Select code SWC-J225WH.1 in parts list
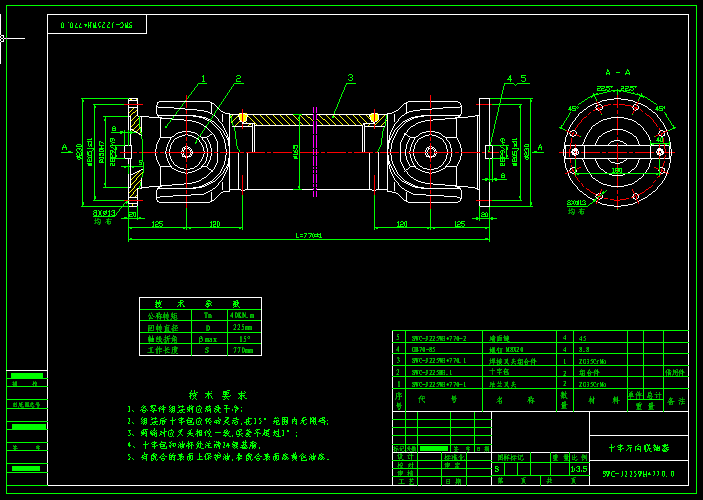703x500 pixels. pos(431,372)
